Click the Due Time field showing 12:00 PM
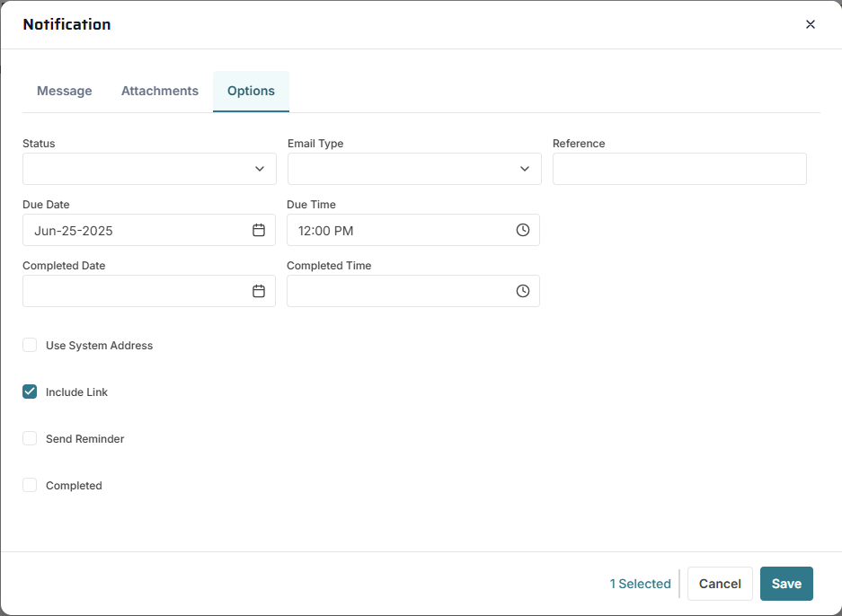This screenshot has width=842, height=616. (400, 230)
